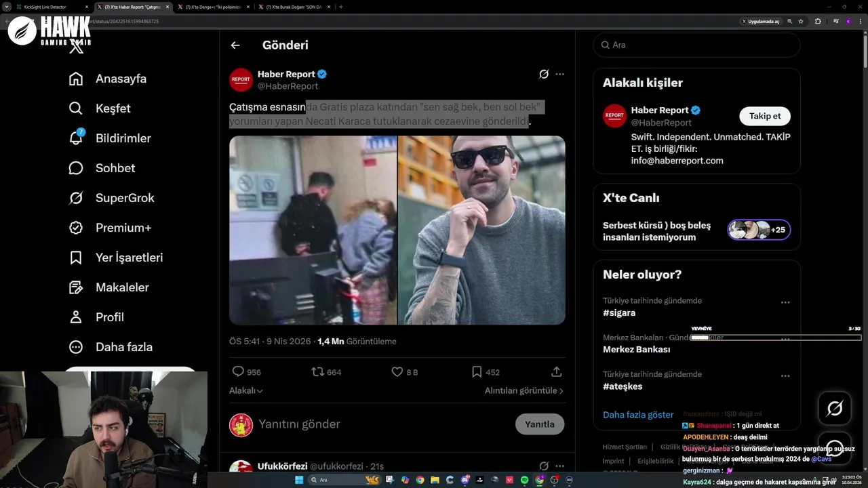The image size is (868, 488).
Task: Click Grok icon on Ufukkörfezi reply
Action: coord(543,466)
